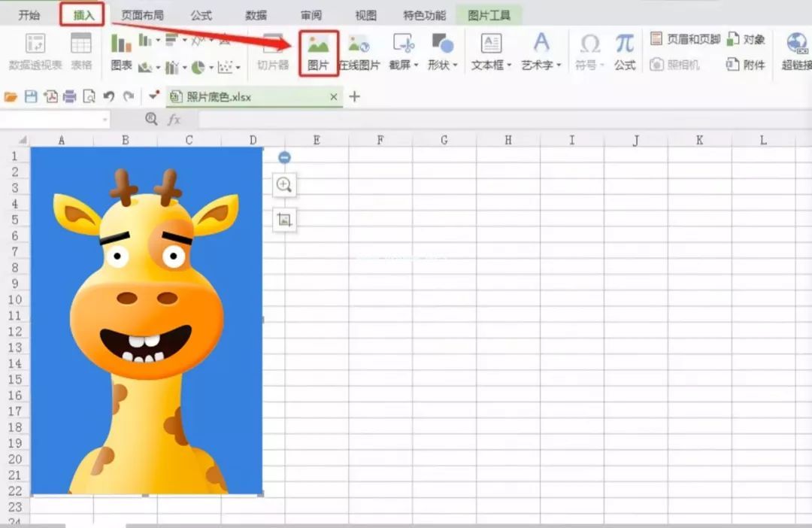Click the undo arrow in quick toolbar
812x528 pixels.
109,96
